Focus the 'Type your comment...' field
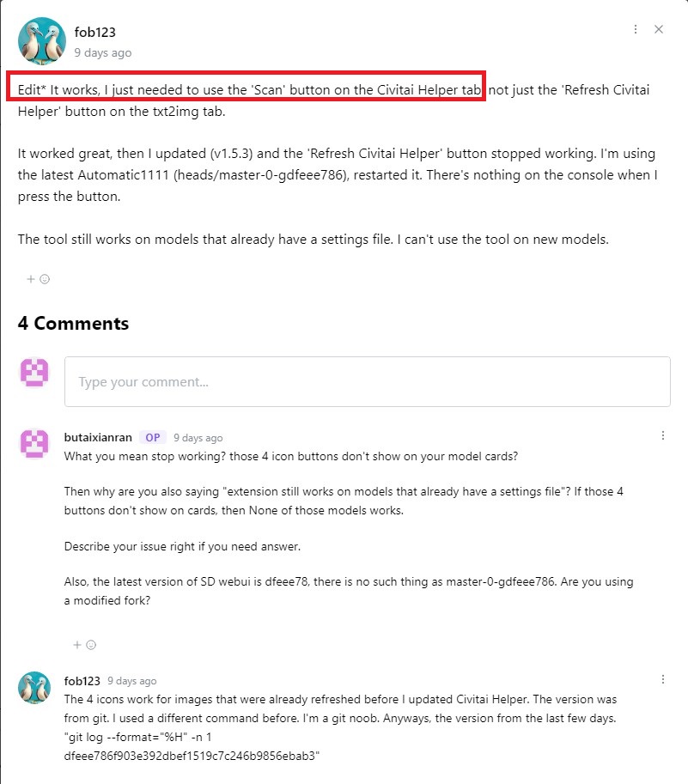Screen dimensions: 688x784 (x=367, y=382)
